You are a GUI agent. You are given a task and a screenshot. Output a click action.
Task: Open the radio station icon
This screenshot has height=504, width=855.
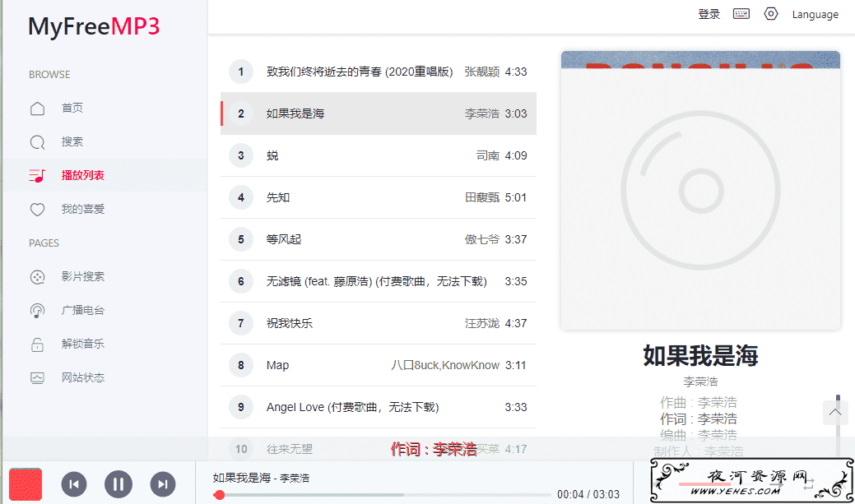37,311
